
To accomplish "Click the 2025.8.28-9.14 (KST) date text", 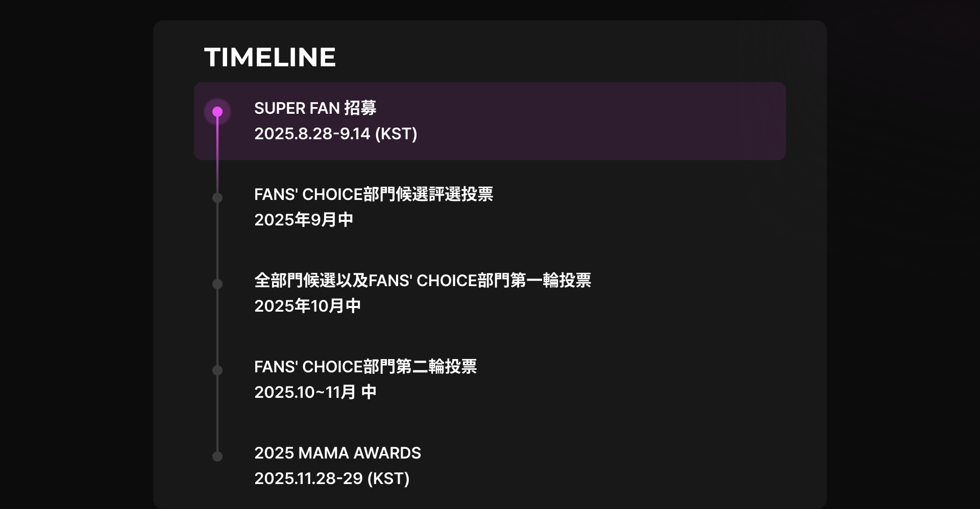I will tap(336, 134).
